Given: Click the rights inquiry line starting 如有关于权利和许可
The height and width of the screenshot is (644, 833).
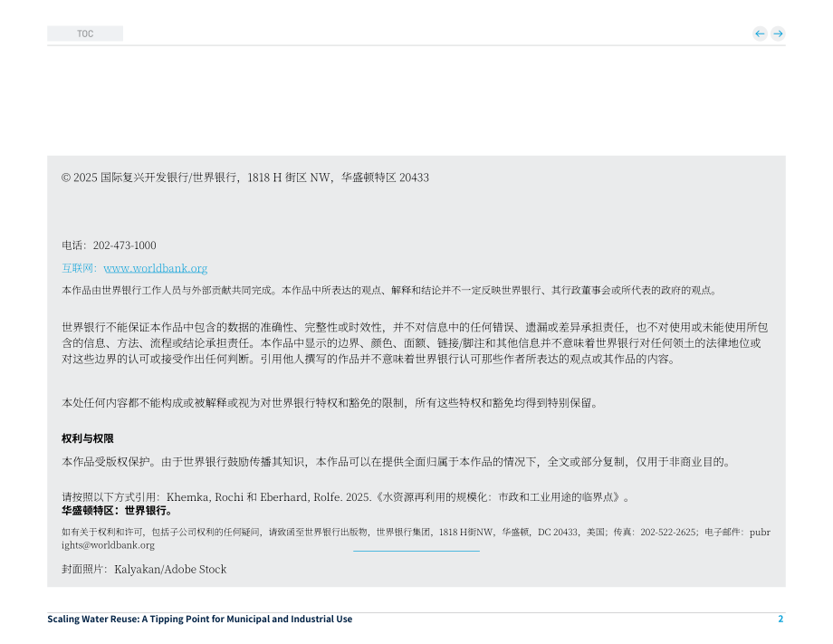Looking at the screenshot, I should [x=416, y=539].
